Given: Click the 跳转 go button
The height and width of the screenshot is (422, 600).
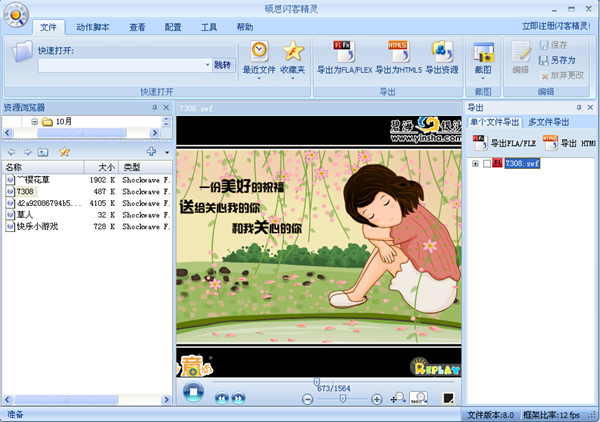Looking at the screenshot, I should [x=222, y=65].
